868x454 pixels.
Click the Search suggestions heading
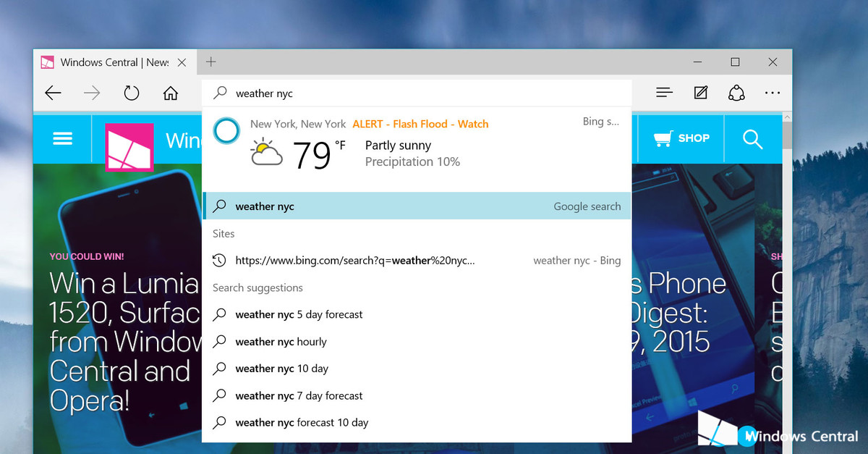click(x=258, y=288)
